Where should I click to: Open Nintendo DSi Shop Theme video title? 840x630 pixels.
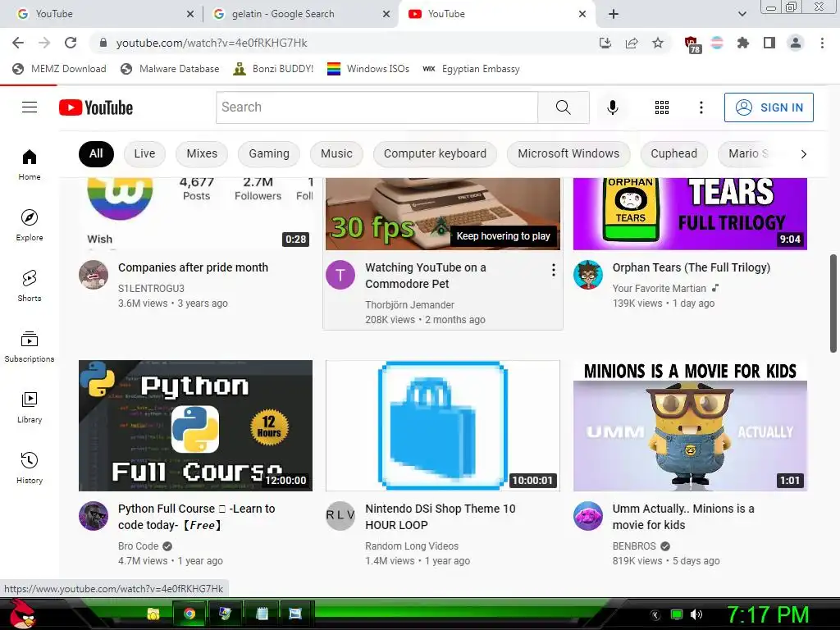[x=440, y=517]
